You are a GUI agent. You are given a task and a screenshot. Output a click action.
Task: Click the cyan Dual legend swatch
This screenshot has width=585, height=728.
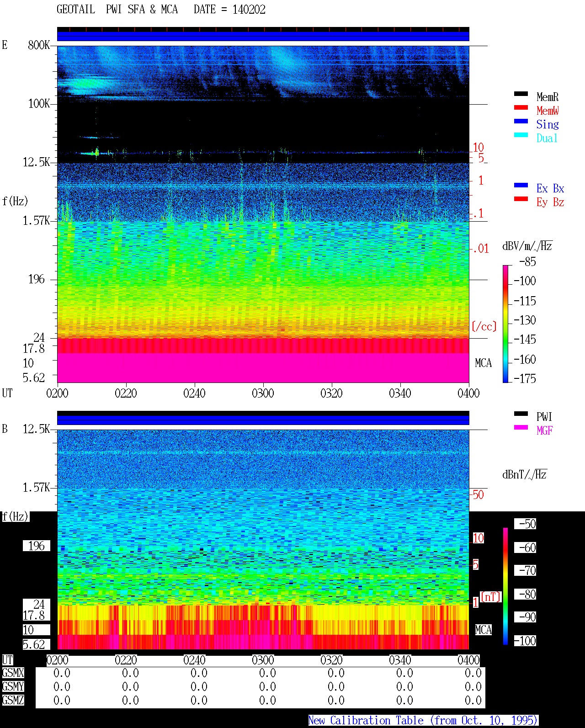[x=521, y=135]
